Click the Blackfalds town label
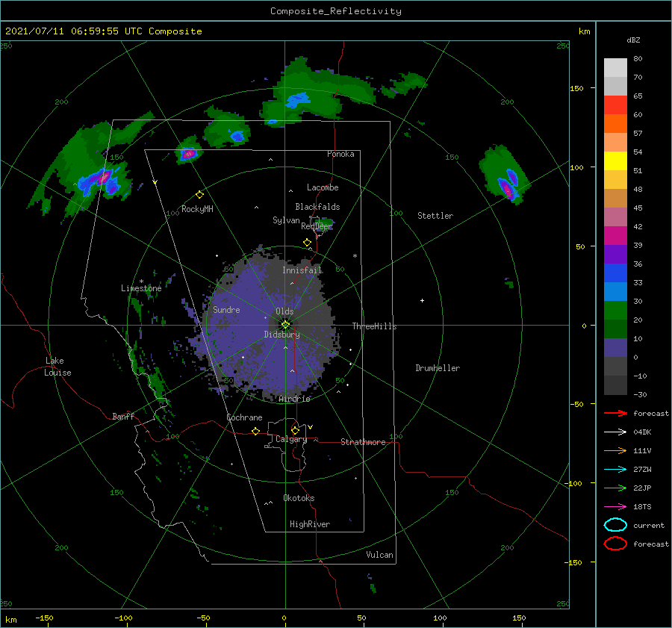This screenshot has height=628, width=672. (x=317, y=207)
